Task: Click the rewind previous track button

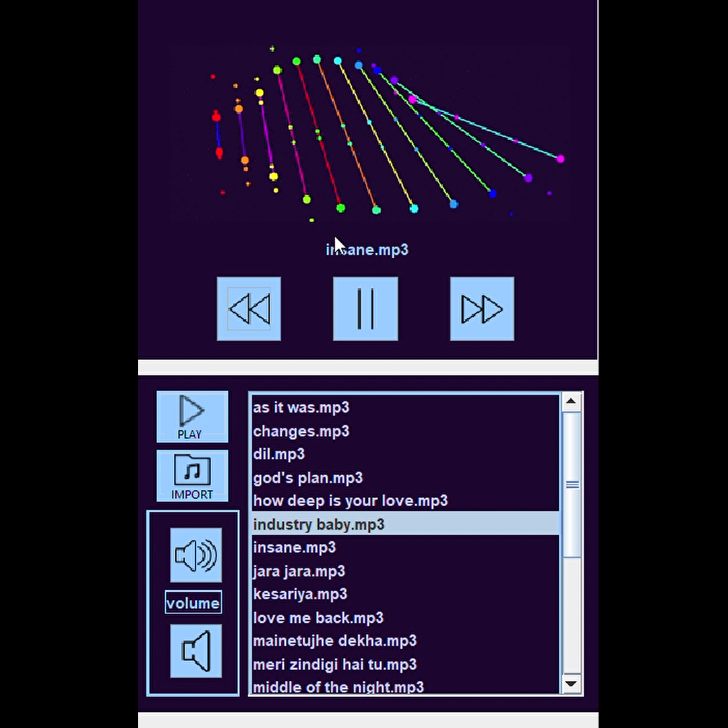Action: click(249, 309)
